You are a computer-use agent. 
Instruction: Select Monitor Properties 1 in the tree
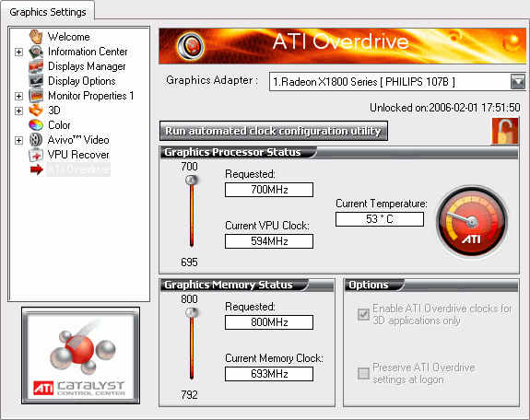[x=91, y=96]
